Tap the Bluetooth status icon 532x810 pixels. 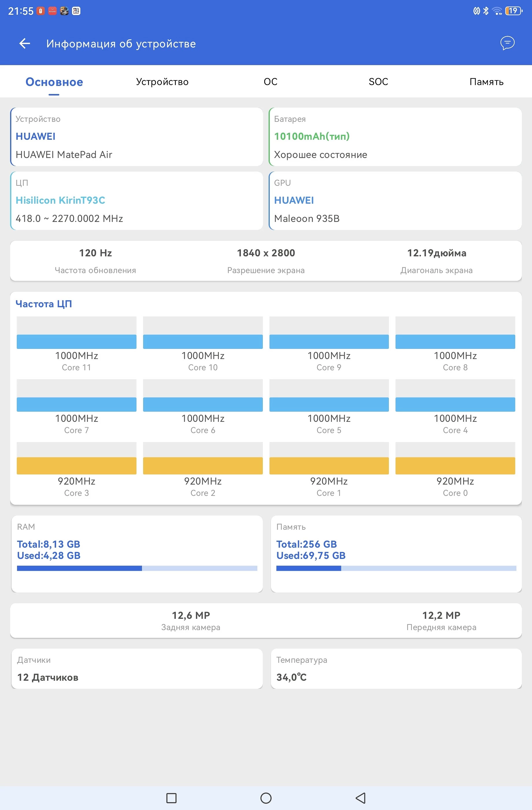(486, 11)
